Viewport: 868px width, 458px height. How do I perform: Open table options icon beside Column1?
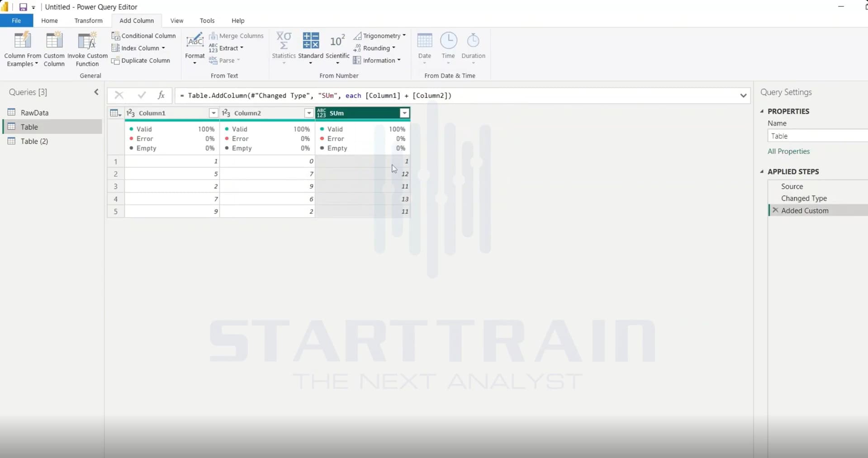pyautogui.click(x=116, y=113)
